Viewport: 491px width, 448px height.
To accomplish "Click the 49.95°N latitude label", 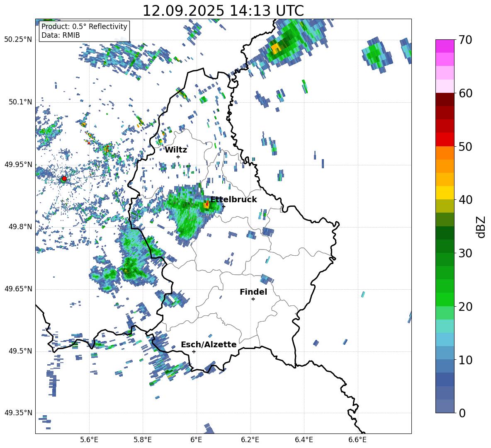I will pos(18,165).
